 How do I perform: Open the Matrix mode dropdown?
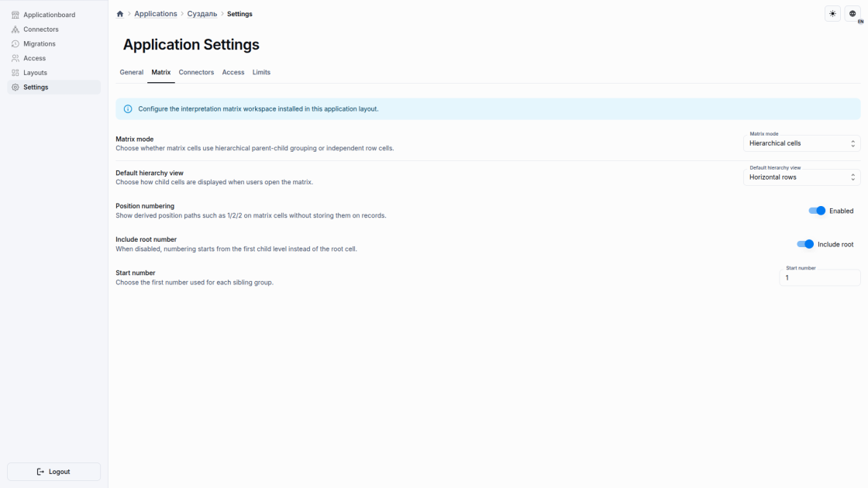[801, 143]
